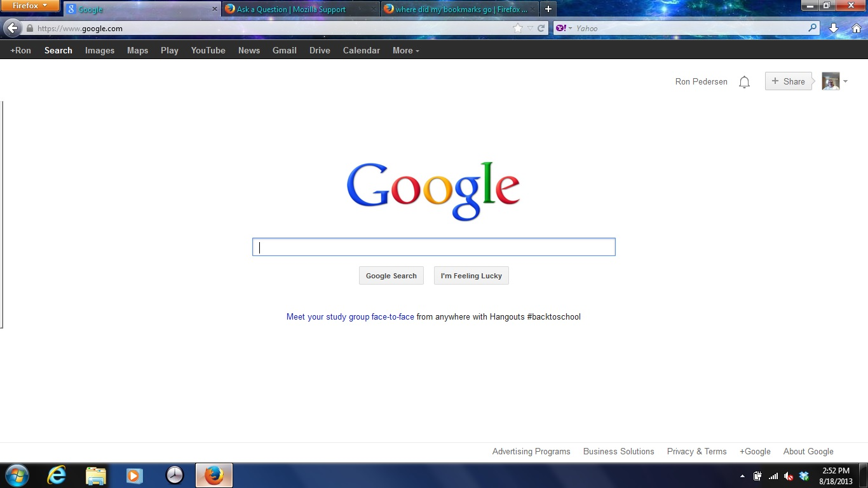This screenshot has width=868, height=488.
Task: Open the wireless signal tray icon
Action: (x=773, y=476)
